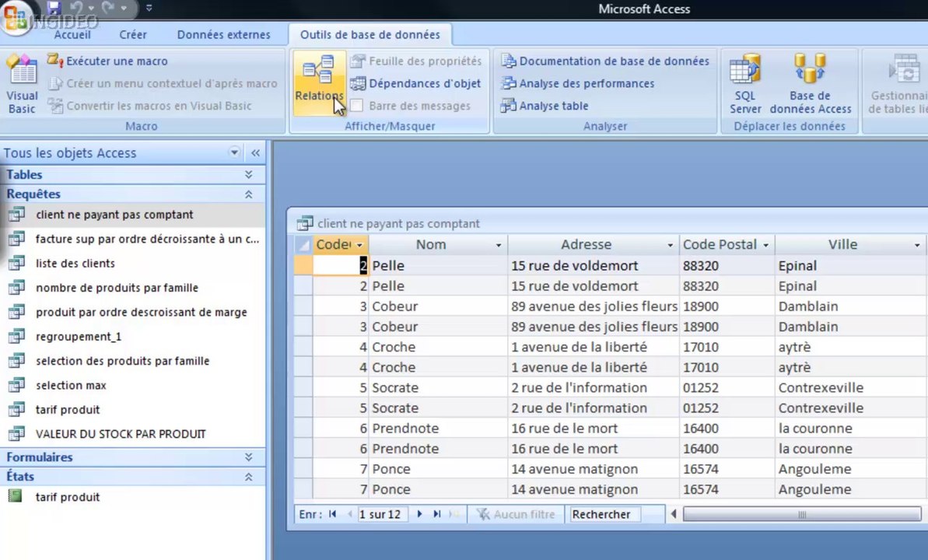
Task: Open the Adresse column dropdown arrow
Action: coord(670,245)
